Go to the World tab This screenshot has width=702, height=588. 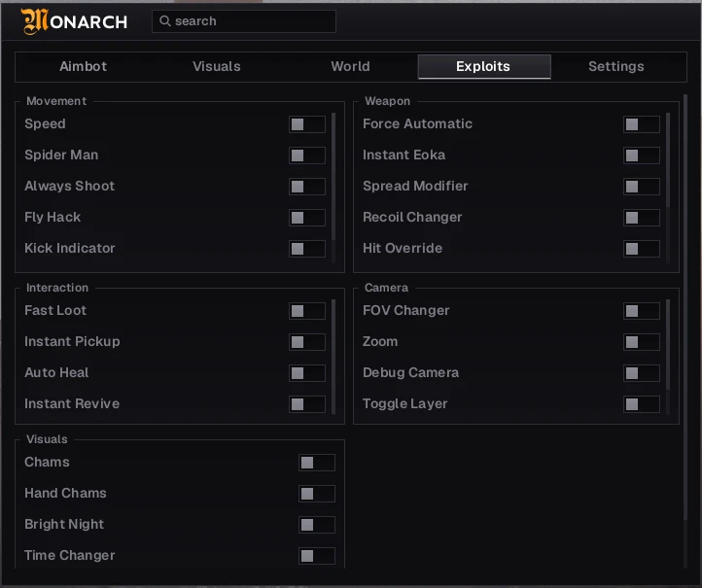[351, 67]
